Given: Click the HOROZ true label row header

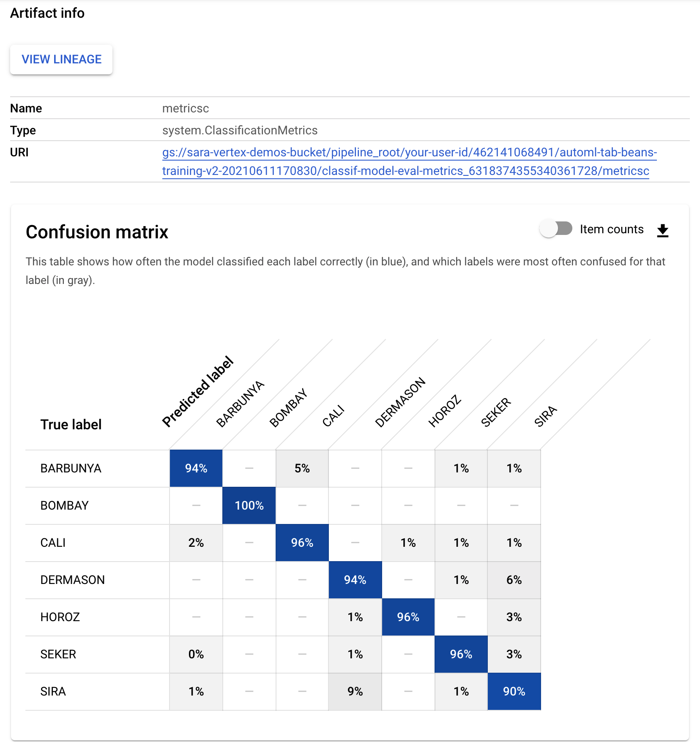Looking at the screenshot, I should pyautogui.click(x=60, y=617).
